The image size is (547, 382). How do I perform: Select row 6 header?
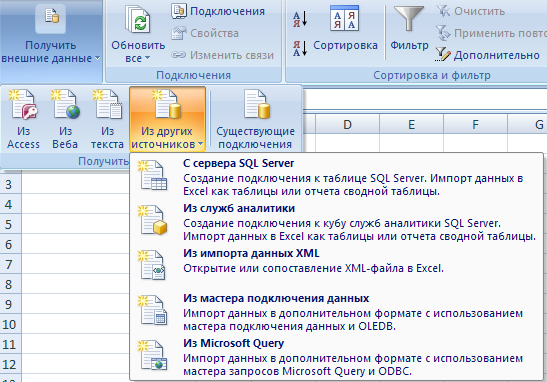(10, 244)
